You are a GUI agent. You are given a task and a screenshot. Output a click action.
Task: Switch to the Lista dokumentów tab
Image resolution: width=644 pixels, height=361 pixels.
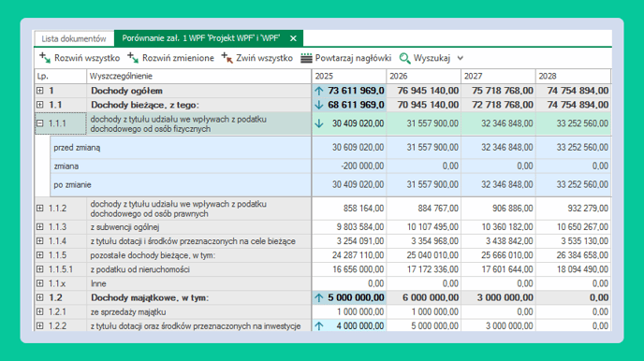click(x=74, y=39)
